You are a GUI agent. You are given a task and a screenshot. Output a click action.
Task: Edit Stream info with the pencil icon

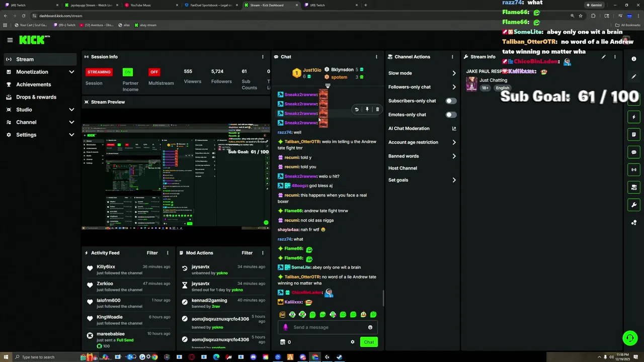(603, 57)
